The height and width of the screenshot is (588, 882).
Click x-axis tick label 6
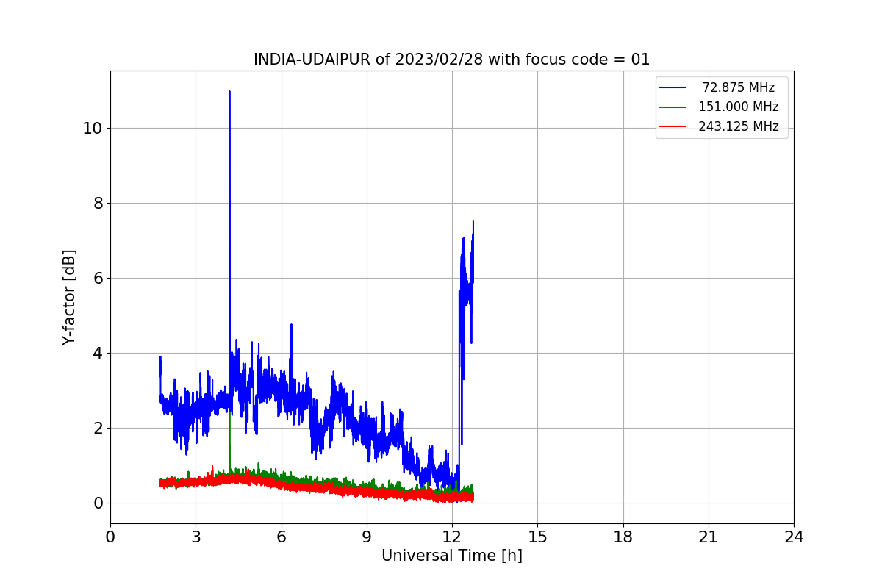point(281,537)
